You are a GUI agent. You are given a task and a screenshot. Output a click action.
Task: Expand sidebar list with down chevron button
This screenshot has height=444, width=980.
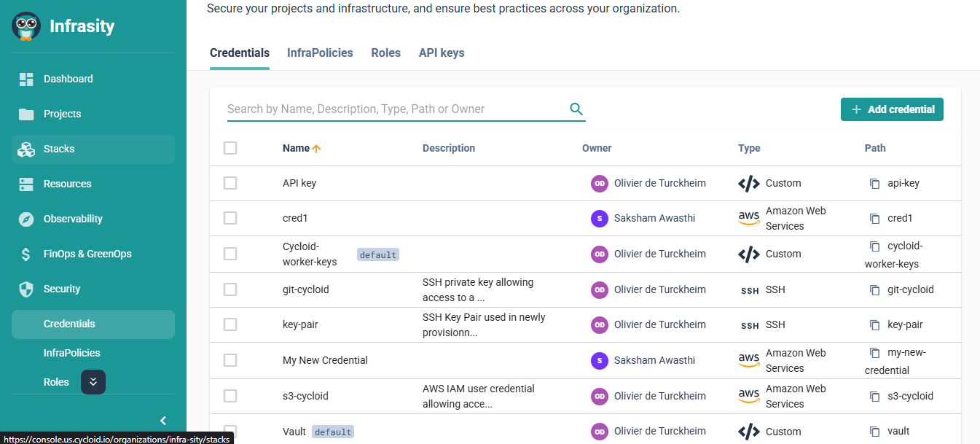pyautogui.click(x=93, y=382)
